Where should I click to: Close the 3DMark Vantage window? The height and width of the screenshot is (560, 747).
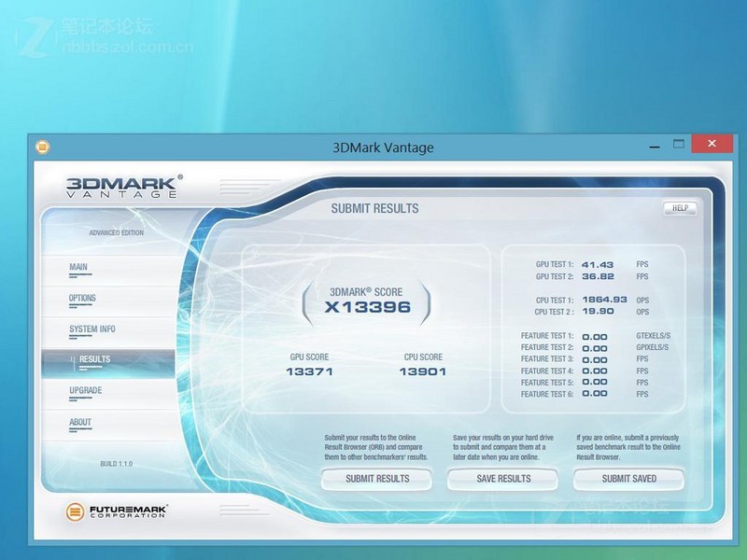pos(712,144)
